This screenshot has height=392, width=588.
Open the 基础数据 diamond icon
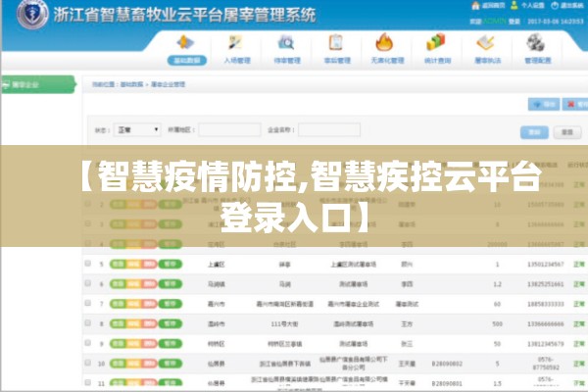[186, 42]
